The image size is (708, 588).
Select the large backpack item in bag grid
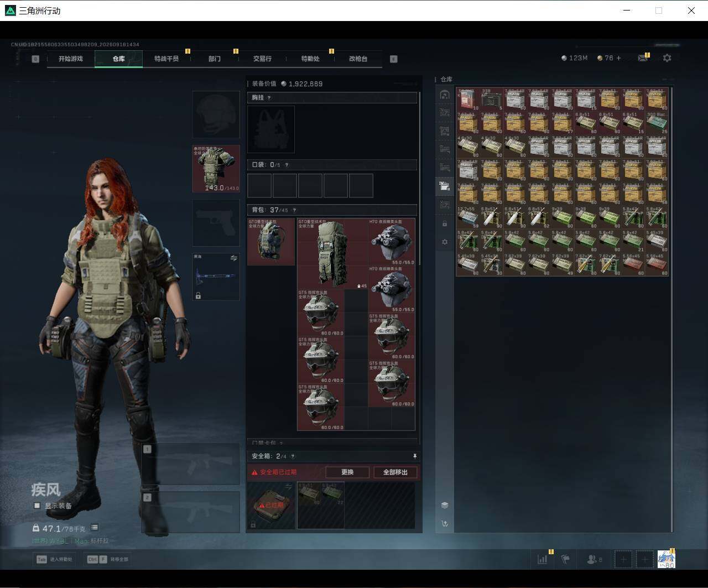(x=333, y=253)
